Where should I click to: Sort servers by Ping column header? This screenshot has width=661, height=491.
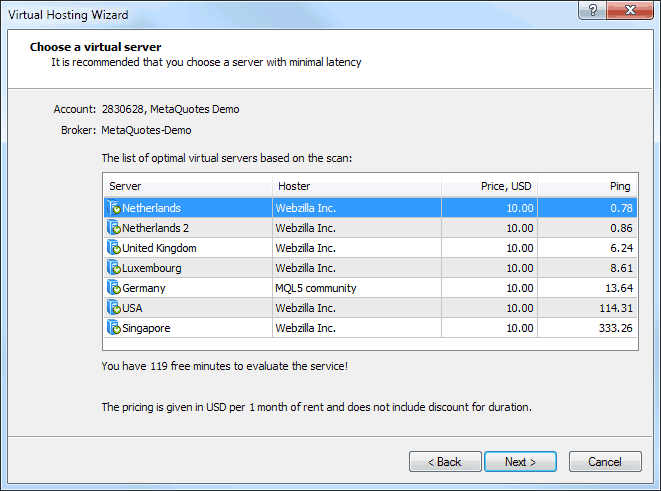[588, 187]
